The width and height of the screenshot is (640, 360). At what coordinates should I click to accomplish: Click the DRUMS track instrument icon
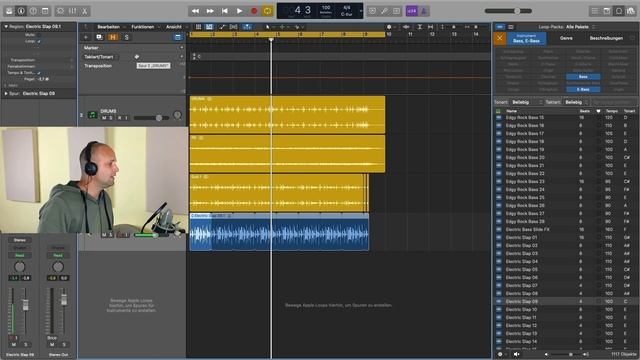tap(93, 115)
